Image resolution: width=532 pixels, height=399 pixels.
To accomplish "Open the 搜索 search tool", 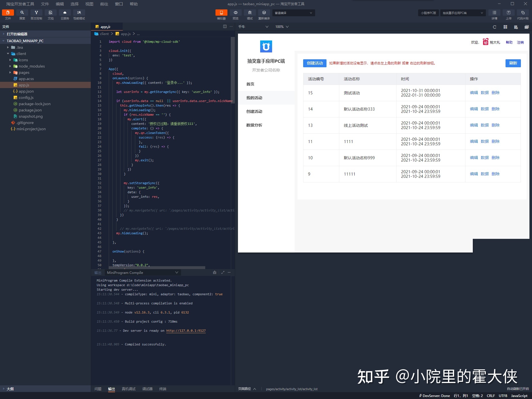I will point(22,13).
